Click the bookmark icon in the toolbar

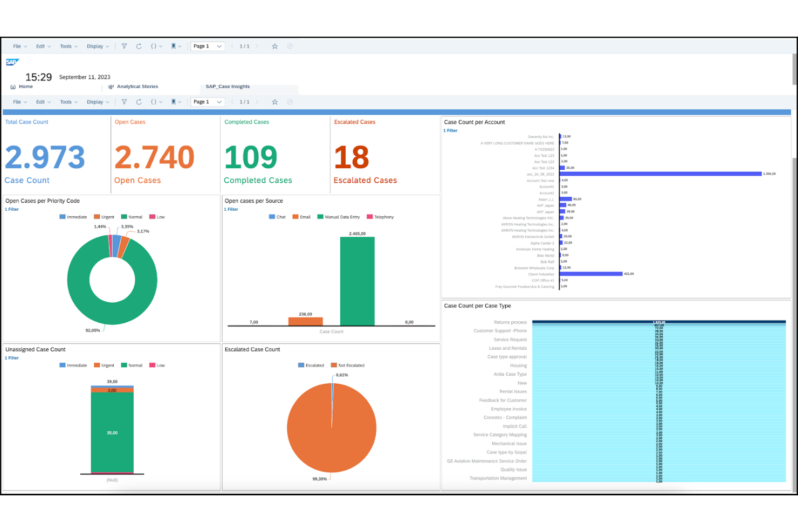coord(173,46)
